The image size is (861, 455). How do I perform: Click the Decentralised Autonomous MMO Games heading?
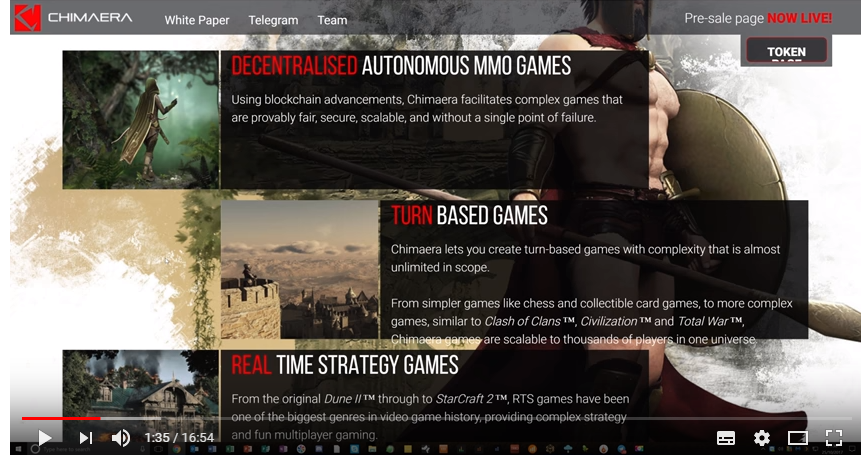point(401,65)
